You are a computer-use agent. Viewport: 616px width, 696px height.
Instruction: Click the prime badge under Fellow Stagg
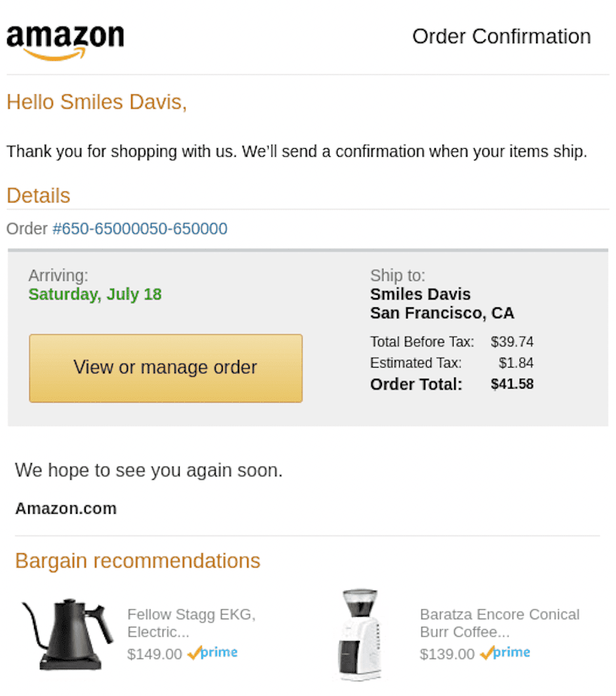coord(213,653)
